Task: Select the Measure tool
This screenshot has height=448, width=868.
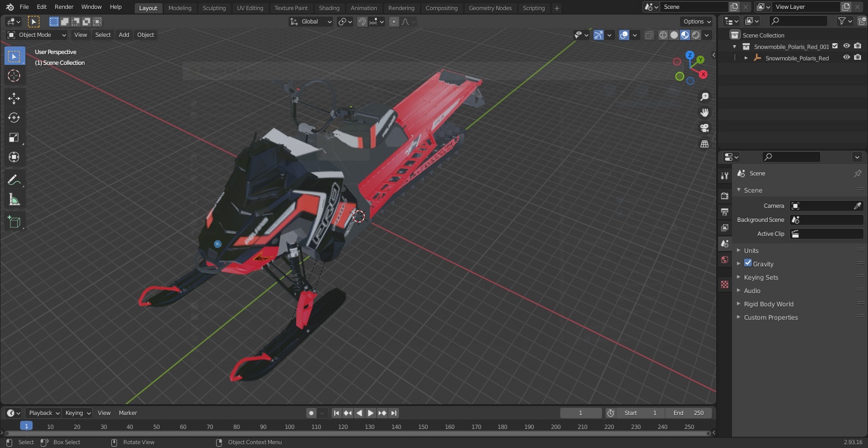Action: [14, 200]
